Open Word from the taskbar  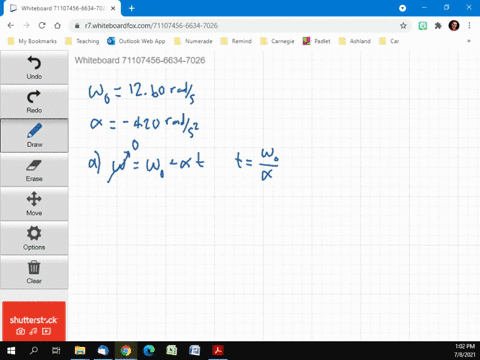click(x=195, y=351)
